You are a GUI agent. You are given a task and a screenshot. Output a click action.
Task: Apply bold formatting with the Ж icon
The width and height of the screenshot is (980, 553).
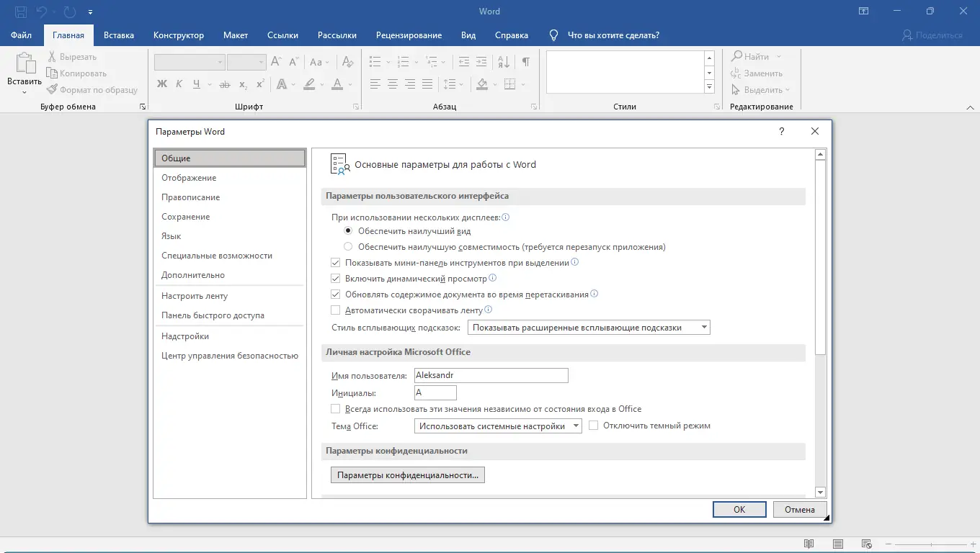pos(161,84)
